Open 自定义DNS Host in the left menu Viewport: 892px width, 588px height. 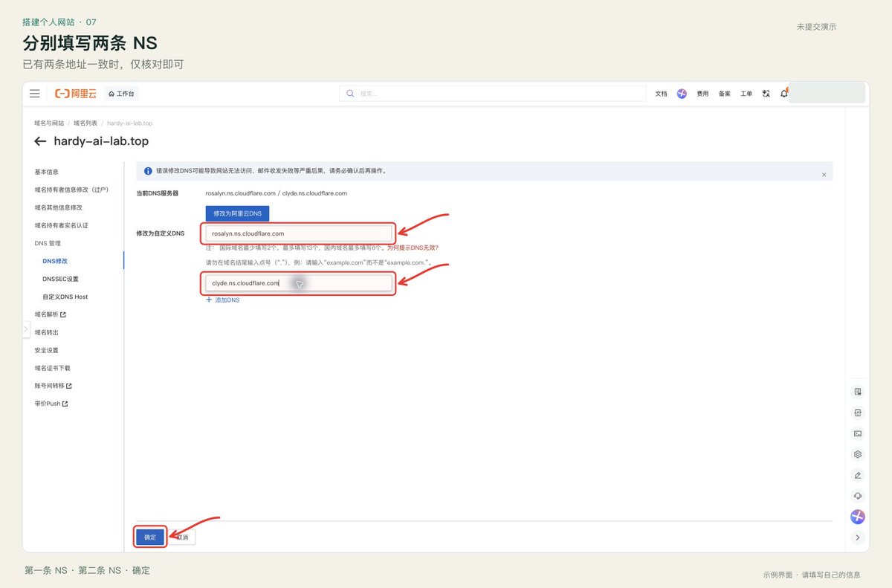pos(65,297)
